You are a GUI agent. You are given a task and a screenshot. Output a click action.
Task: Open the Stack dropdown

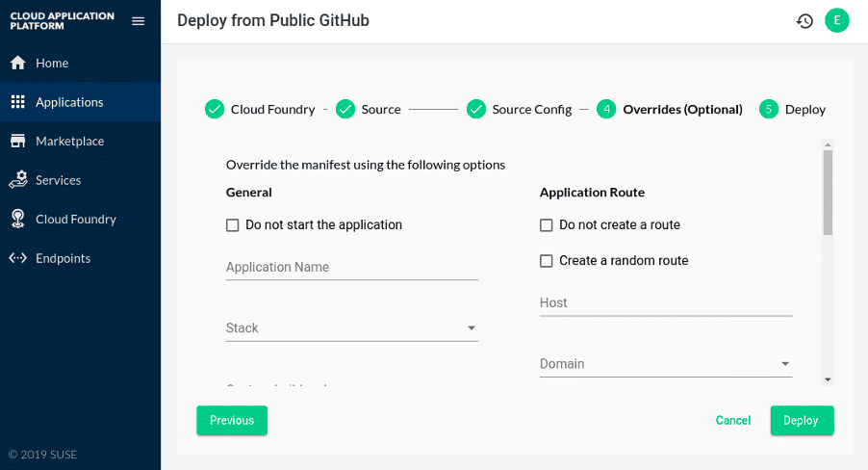(x=352, y=328)
